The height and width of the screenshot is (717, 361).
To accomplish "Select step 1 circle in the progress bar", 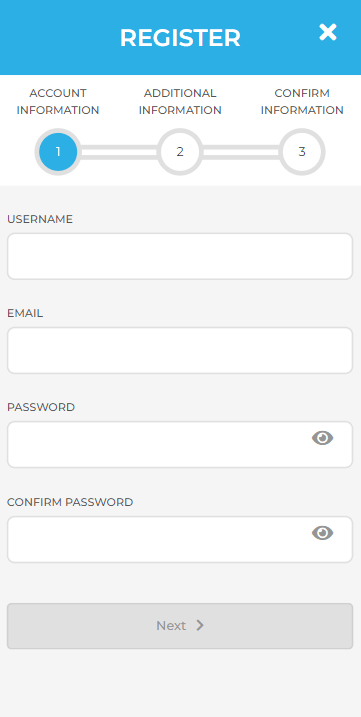I will [58, 152].
